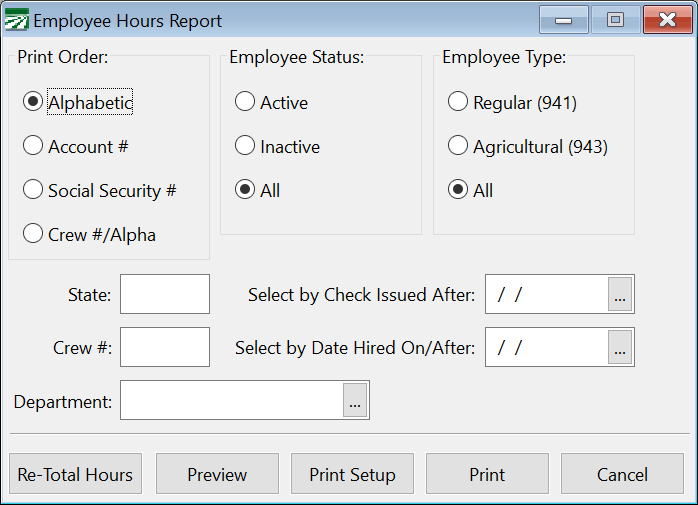Select Alphabetic print order

click(x=33, y=102)
